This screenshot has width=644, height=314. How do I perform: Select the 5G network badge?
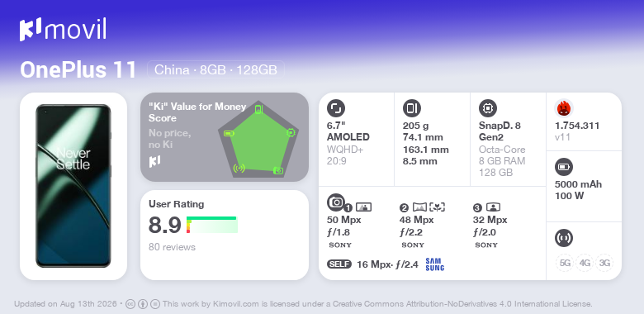[565, 263]
